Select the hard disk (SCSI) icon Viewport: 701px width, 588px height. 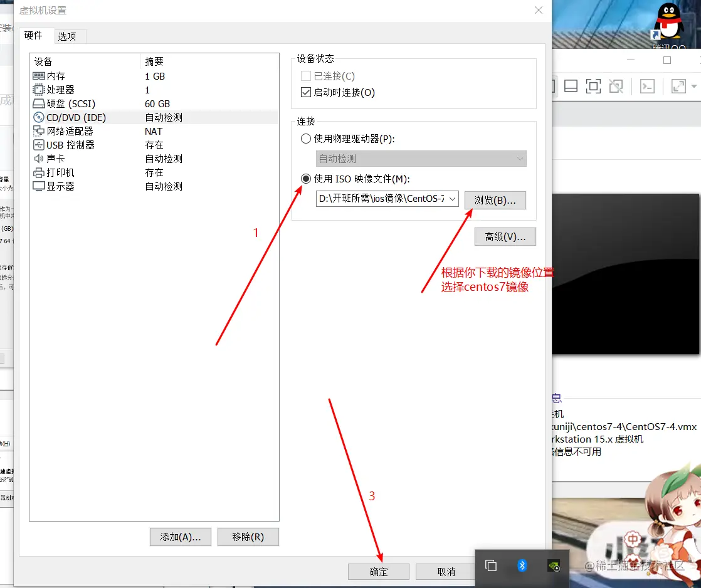39,103
